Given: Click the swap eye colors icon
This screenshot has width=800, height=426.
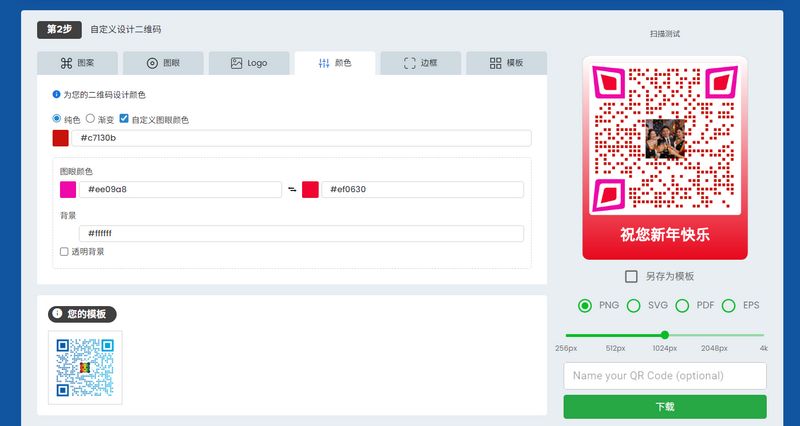Looking at the screenshot, I should tap(291, 190).
